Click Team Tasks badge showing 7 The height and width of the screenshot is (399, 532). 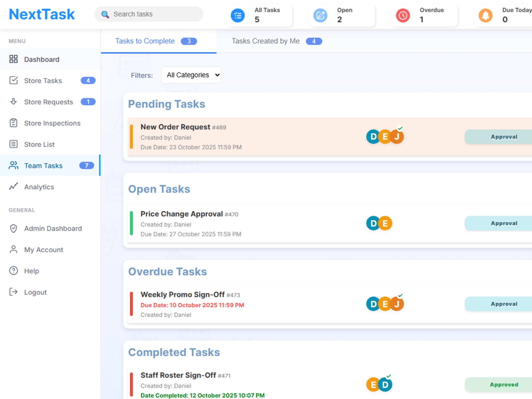pos(87,165)
